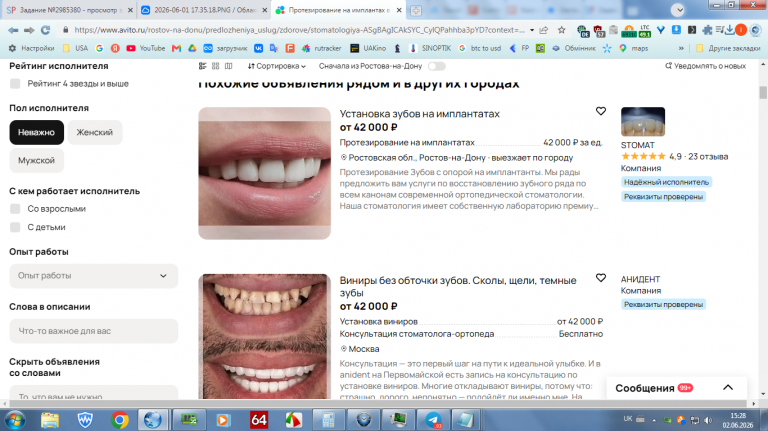Go back with the browser back arrow
This screenshot has width=768, height=431.
click(13, 30)
